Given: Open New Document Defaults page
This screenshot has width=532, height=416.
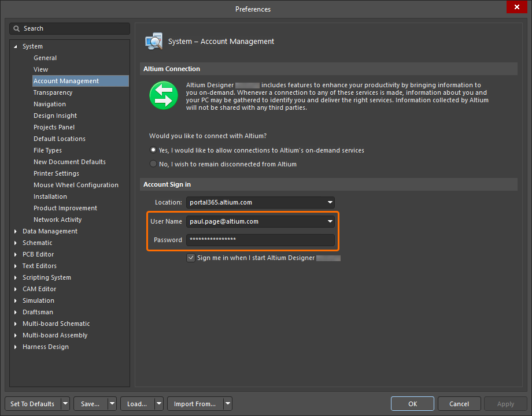Looking at the screenshot, I should click(x=69, y=162).
